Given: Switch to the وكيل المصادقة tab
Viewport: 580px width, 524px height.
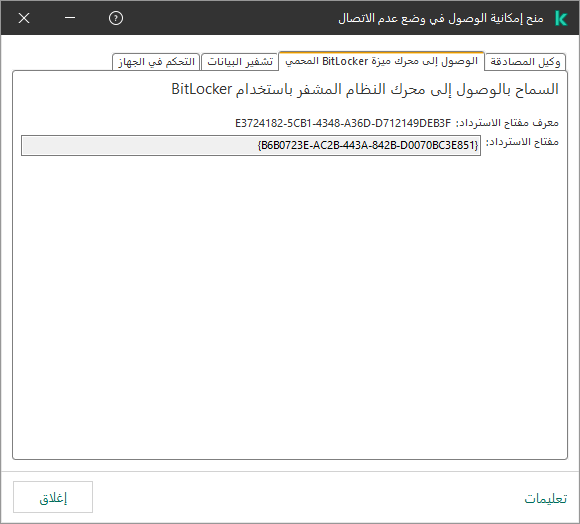Looking at the screenshot, I should click(x=525, y=62).
